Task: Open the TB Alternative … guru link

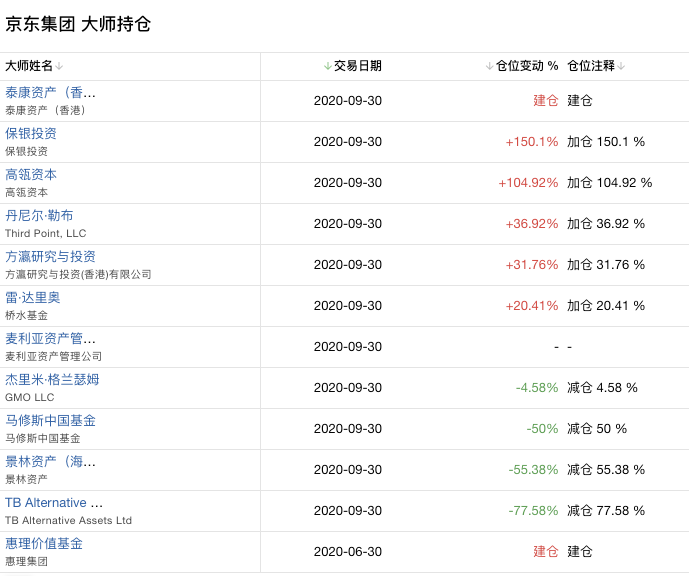Action: pyautogui.click(x=54, y=502)
